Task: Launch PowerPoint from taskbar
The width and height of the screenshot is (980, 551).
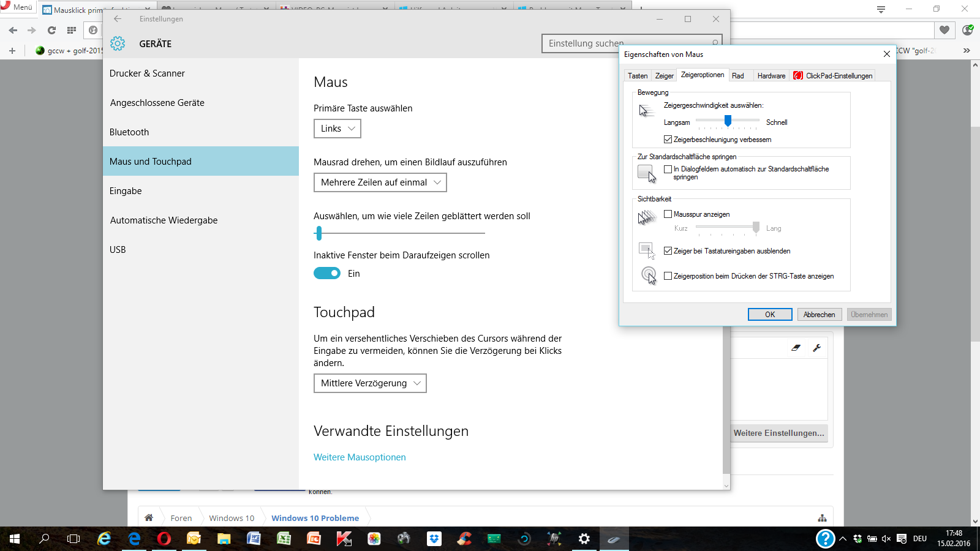Action: point(314,539)
